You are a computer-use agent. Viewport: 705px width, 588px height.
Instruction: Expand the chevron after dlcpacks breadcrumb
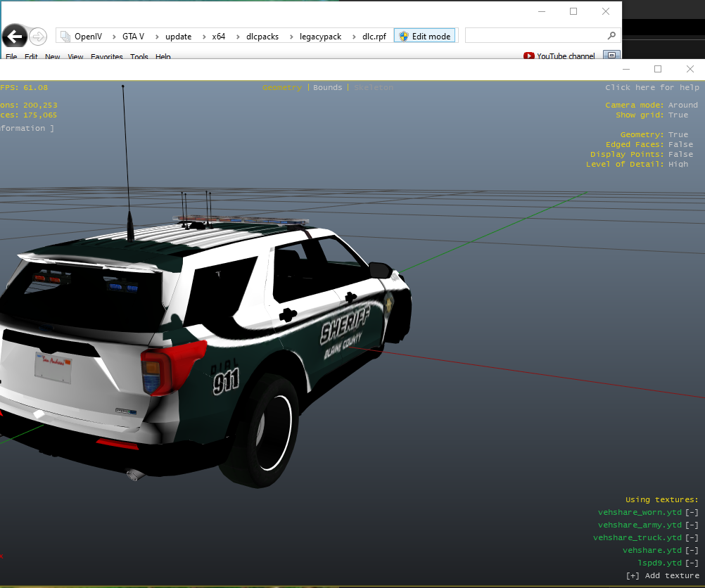pos(291,37)
